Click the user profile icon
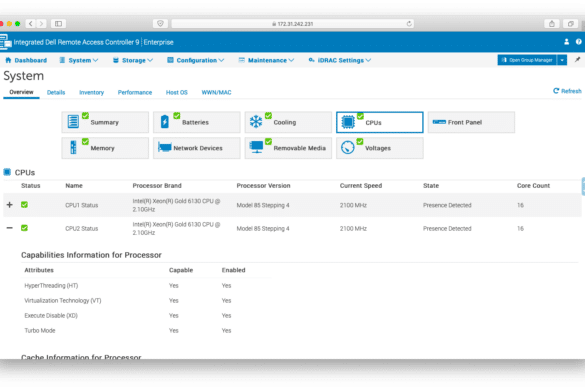The width and height of the screenshot is (585, 390). pyautogui.click(x=566, y=42)
